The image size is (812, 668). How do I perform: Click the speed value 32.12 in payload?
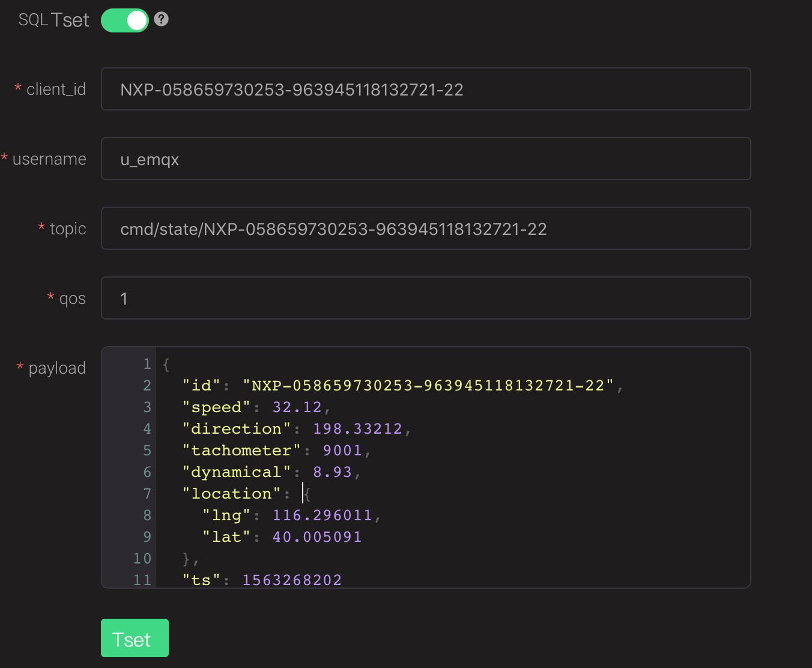click(x=297, y=407)
